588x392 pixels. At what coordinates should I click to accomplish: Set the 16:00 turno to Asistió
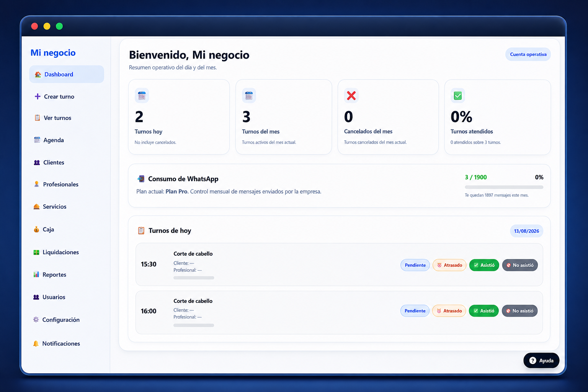[x=484, y=311]
